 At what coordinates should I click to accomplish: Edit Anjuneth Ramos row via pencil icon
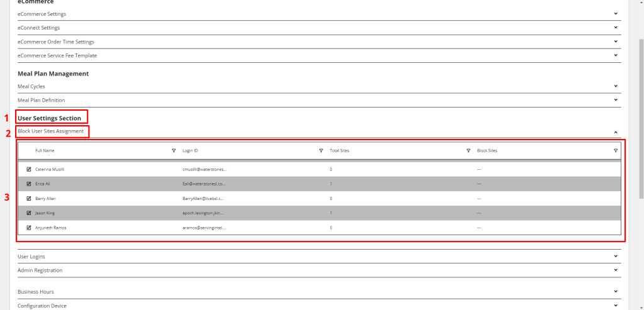pos(29,228)
